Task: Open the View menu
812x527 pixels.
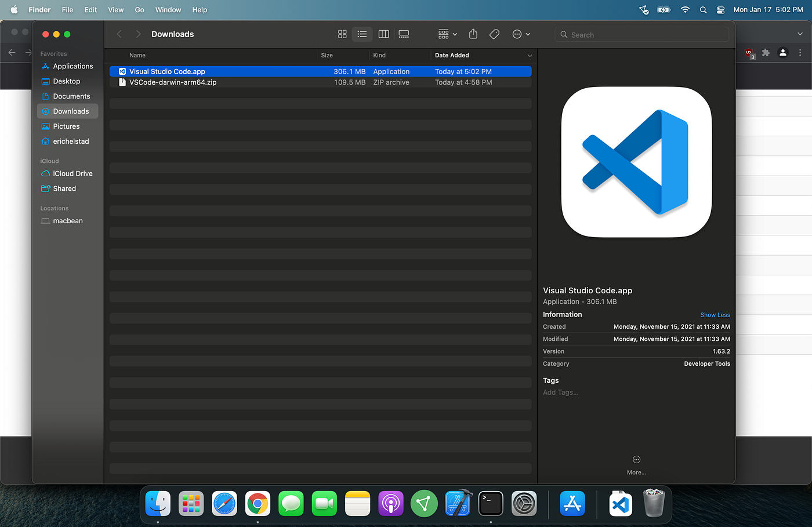Action: (x=115, y=10)
